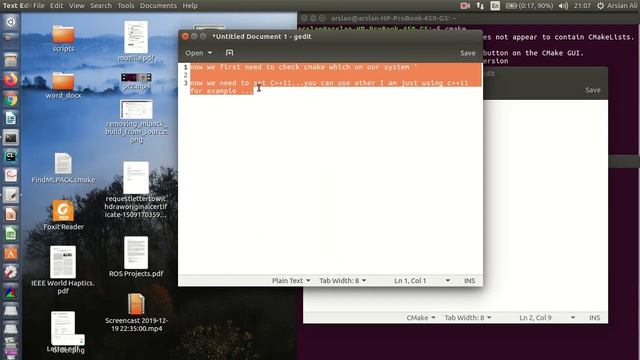Create a new document tab in gedit
The width and height of the screenshot is (640, 360).
[229, 53]
